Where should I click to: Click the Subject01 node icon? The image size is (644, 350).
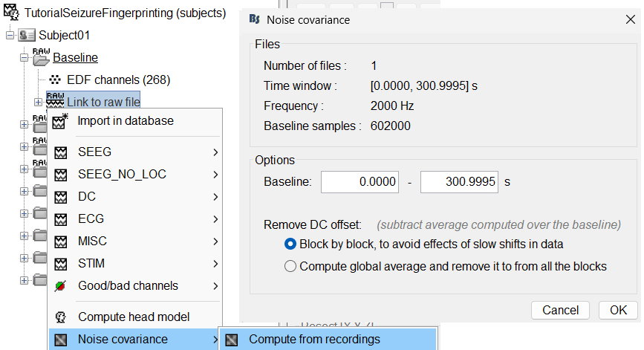pos(27,36)
